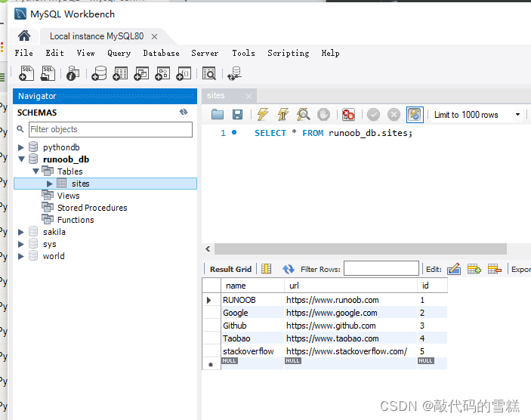Select the Views tree item

pyautogui.click(x=69, y=196)
